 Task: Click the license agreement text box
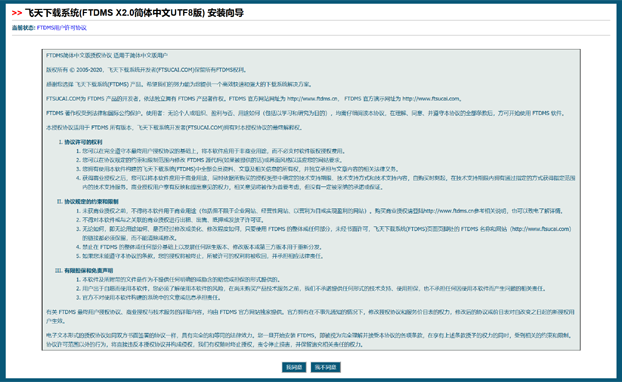[311, 200]
